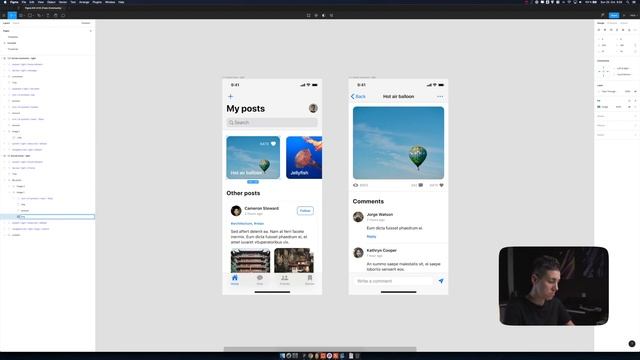Viewport: 640px width, 360px height.
Task: Click the paper plane send icon
Action: coord(441,281)
